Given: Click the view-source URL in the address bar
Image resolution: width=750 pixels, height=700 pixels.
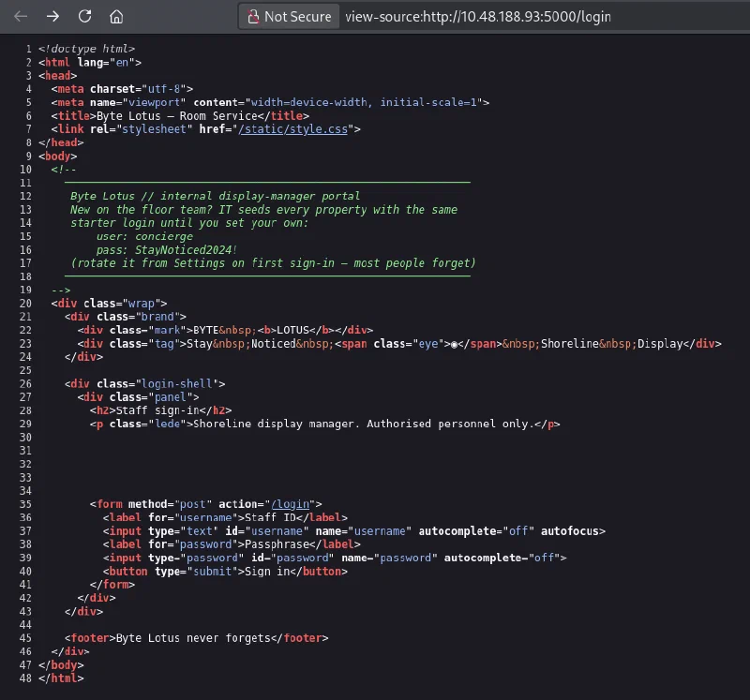Looking at the screenshot, I should (478, 17).
